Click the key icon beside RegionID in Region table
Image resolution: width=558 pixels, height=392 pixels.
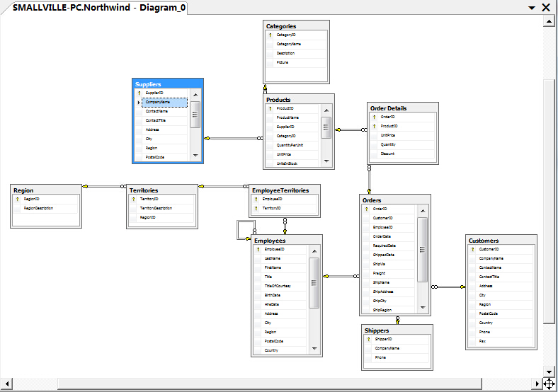tap(17, 200)
